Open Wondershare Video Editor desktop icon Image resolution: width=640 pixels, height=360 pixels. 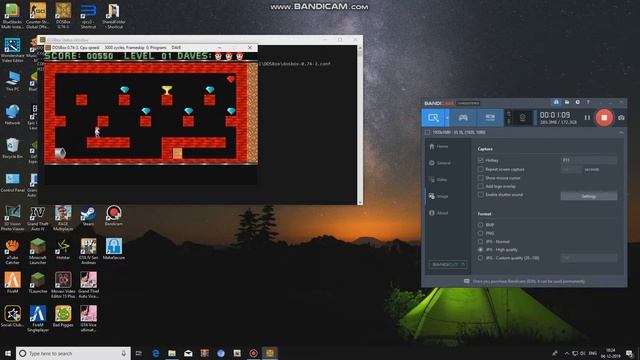(12, 50)
